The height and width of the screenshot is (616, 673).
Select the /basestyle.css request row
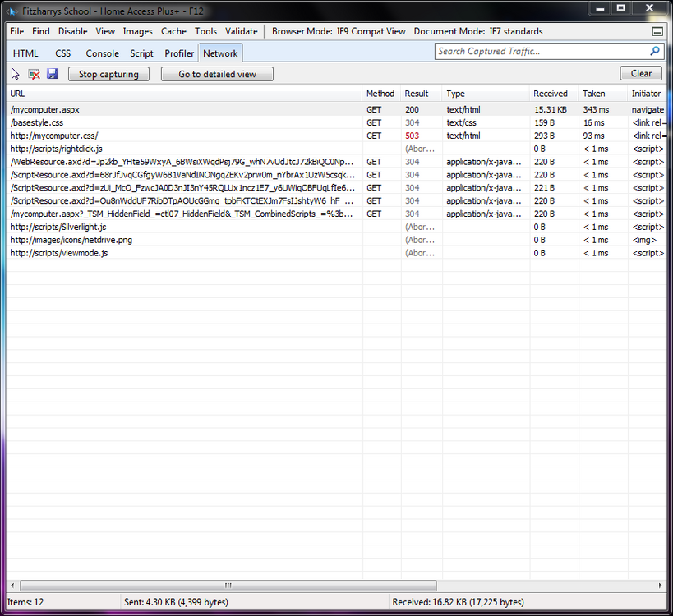[x=337, y=122]
